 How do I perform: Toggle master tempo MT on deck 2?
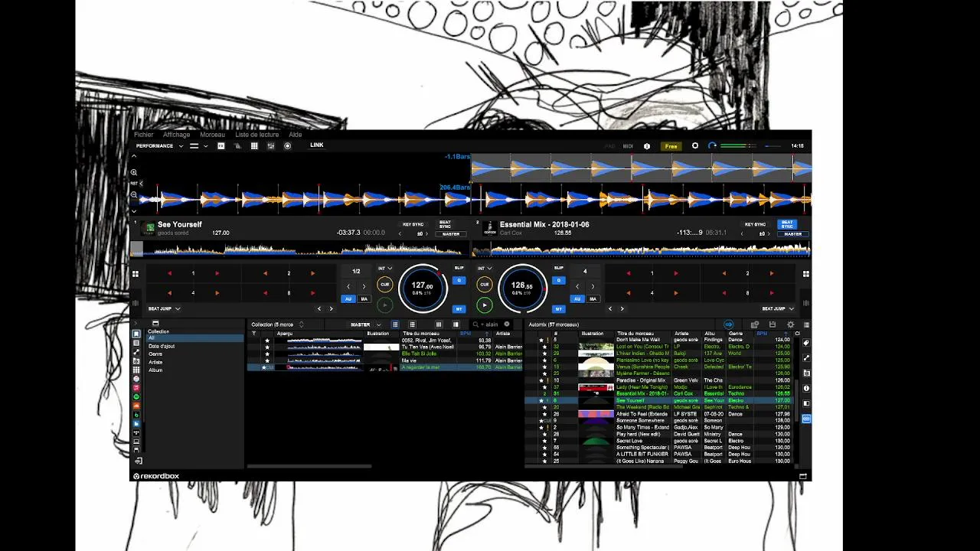559,309
